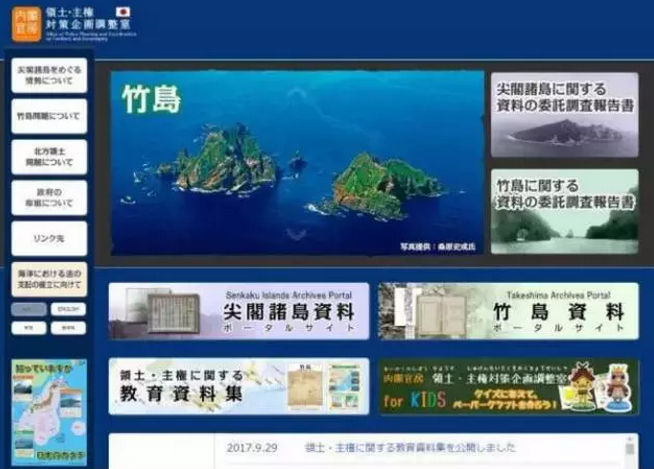
Task: Open 尖閣諸島をめぐる情勢について menu item
Action: (x=49, y=76)
